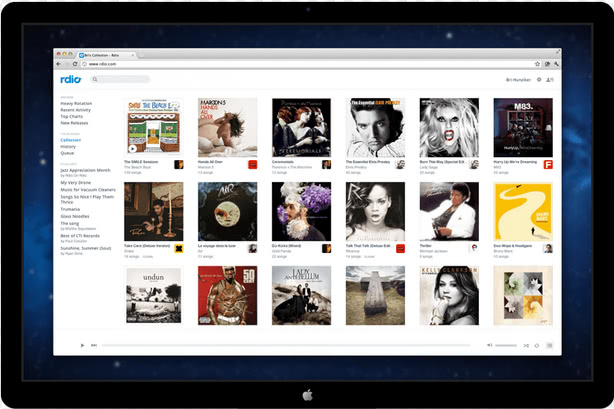This screenshot has height=409, width=614.
Task: Reload the page with refresh icon
Action: tap(75, 64)
